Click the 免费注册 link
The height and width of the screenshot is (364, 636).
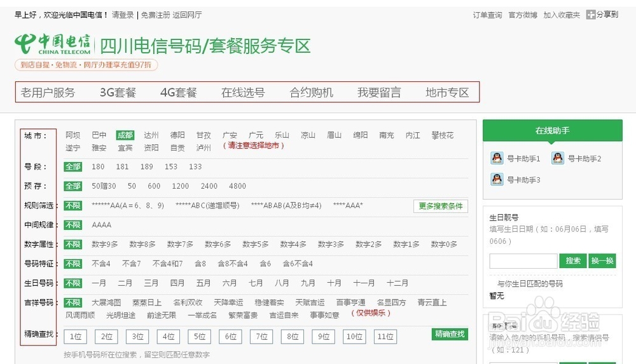(155, 15)
